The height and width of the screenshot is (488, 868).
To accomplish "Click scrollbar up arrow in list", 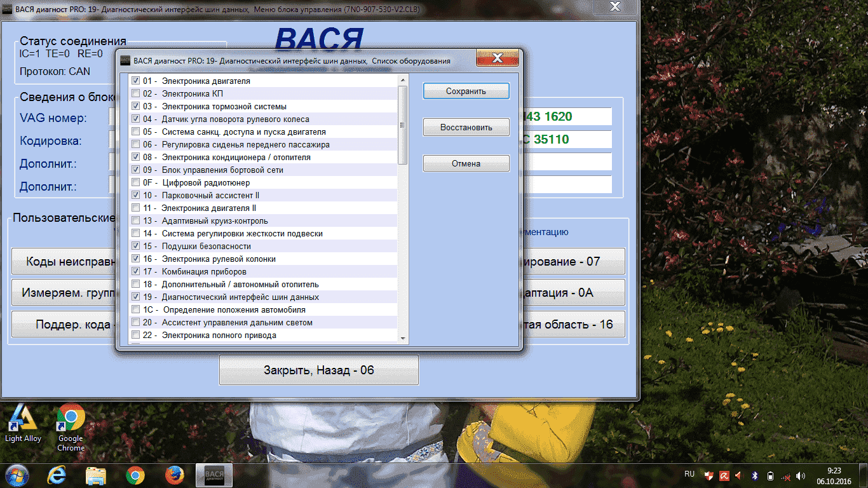I will pos(402,80).
